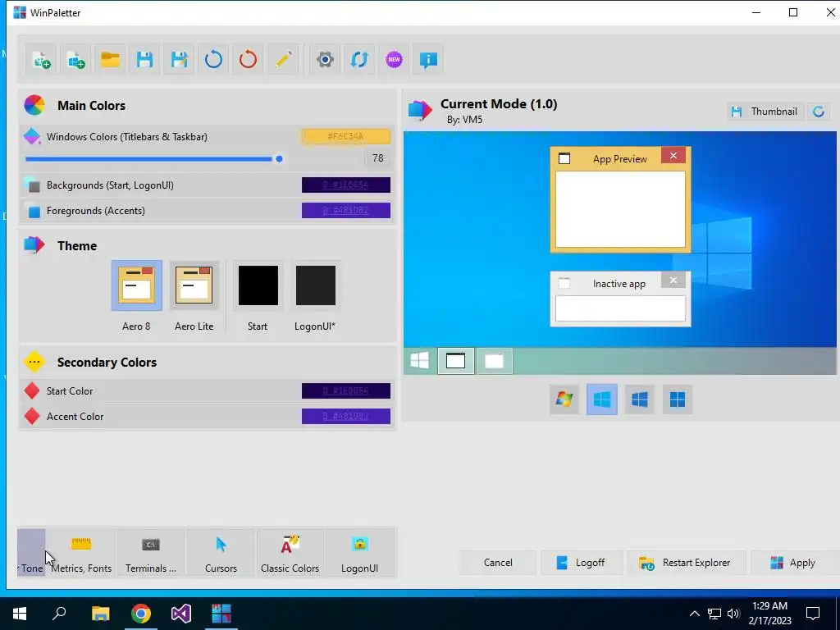Click the Start Color swatch
The image size is (840, 630).
coord(346,391)
